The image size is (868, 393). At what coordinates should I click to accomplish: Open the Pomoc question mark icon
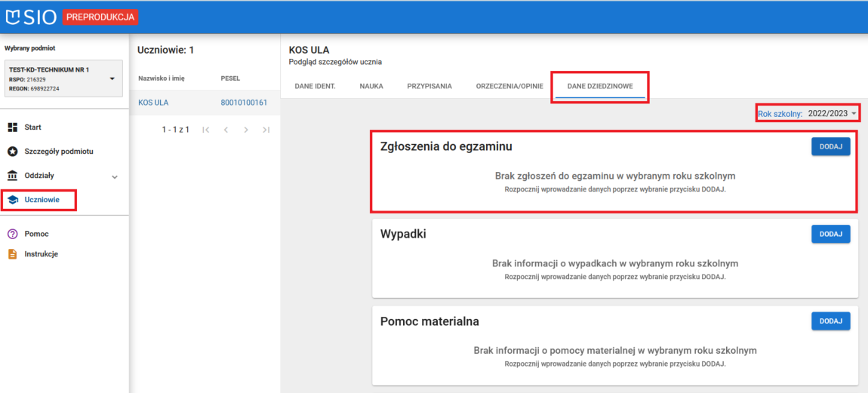[x=12, y=234]
